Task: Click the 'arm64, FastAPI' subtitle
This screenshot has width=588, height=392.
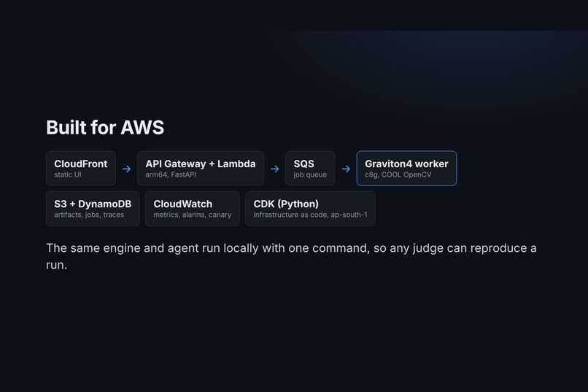Action: [x=171, y=174]
